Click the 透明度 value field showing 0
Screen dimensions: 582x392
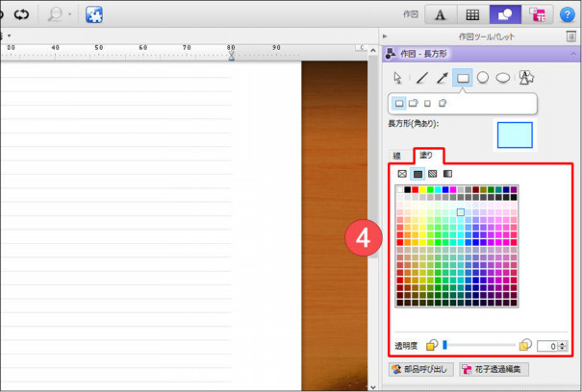click(547, 346)
